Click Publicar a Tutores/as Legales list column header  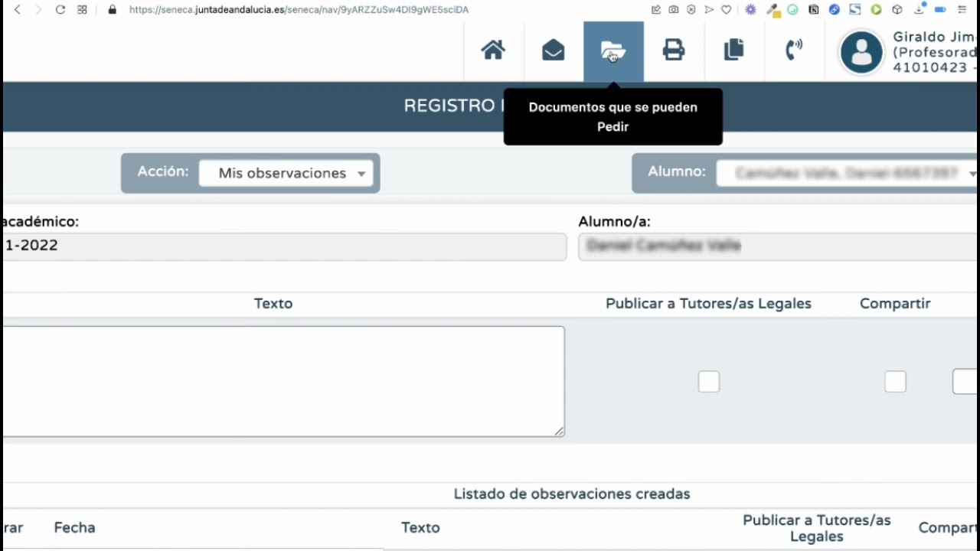point(817,528)
